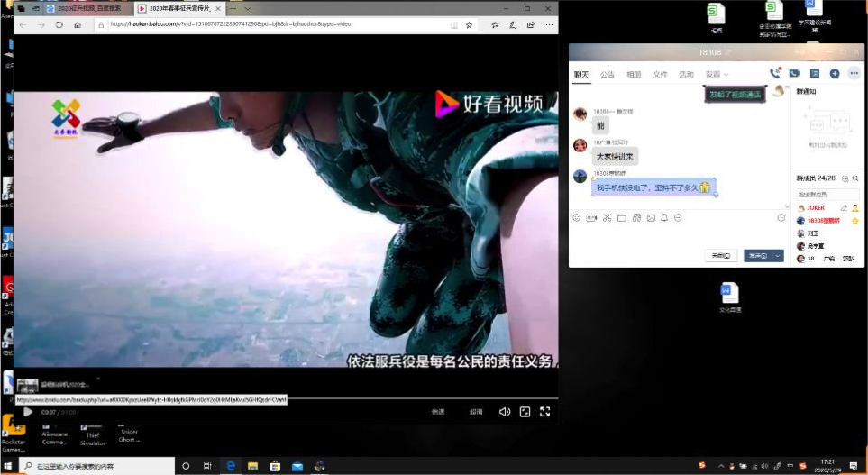Click the scissors screenshot tool in chat toolbar
The image size is (868, 475).
click(x=607, y=217)
